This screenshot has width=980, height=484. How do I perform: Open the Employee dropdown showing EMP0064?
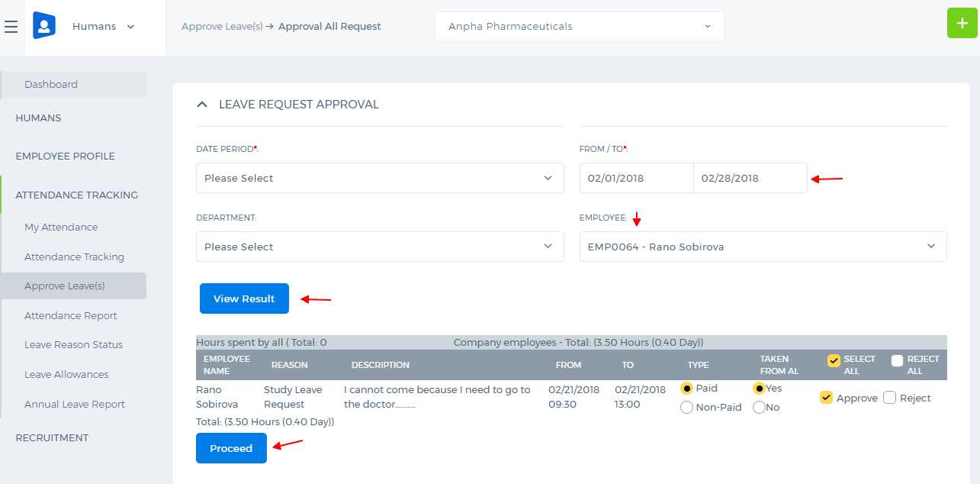pos(763,247)
